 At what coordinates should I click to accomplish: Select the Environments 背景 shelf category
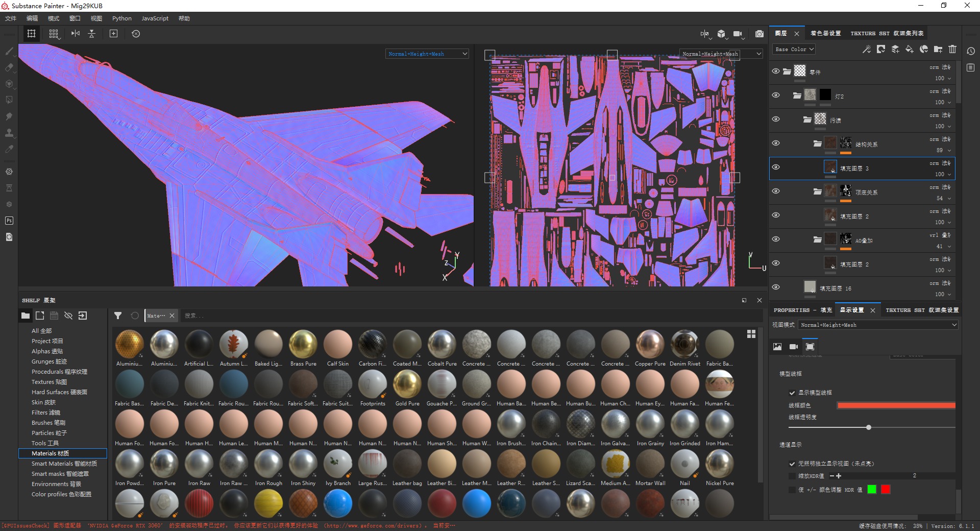coord(56,484)
